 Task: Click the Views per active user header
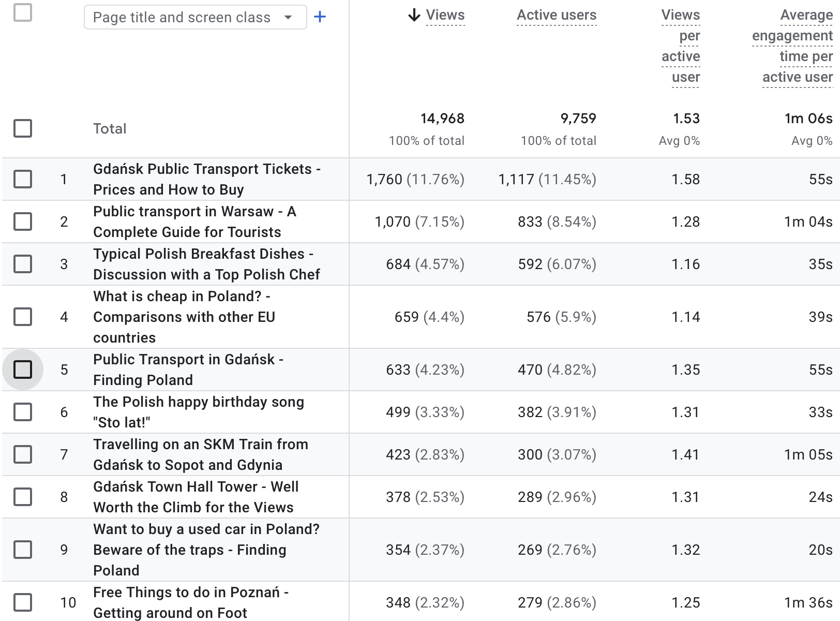coord(681,46)
